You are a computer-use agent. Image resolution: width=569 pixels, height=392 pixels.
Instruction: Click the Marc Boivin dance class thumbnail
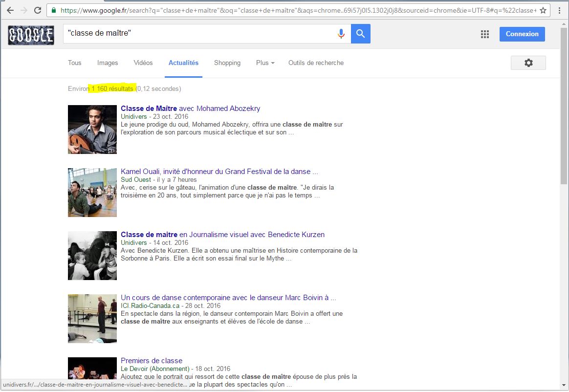click(92, 318)
